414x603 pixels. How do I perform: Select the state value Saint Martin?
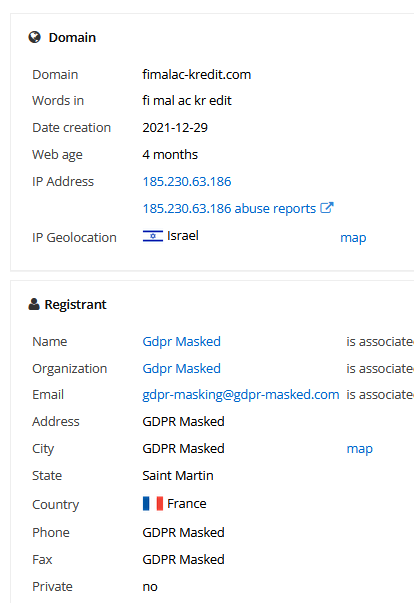178,476
